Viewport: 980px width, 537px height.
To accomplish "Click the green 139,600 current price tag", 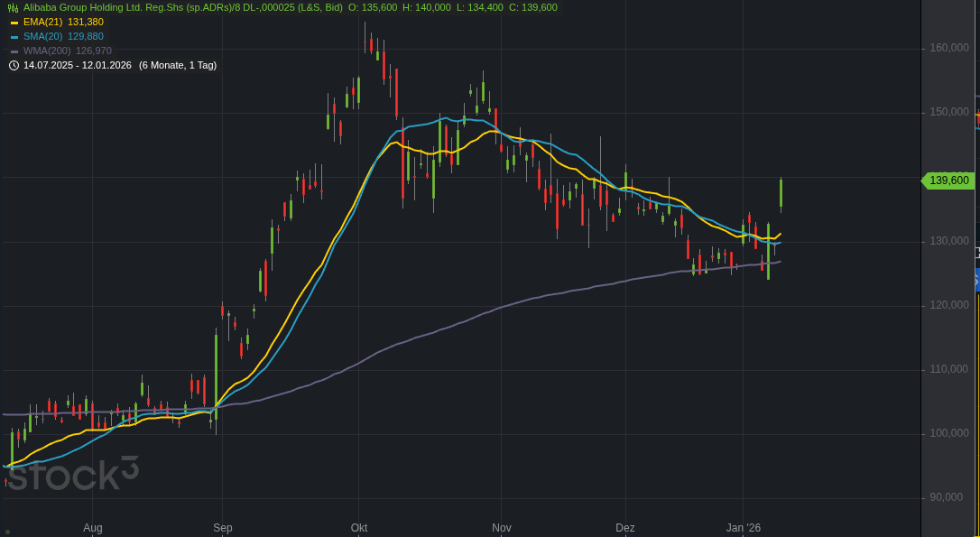I will pos(948,181).
